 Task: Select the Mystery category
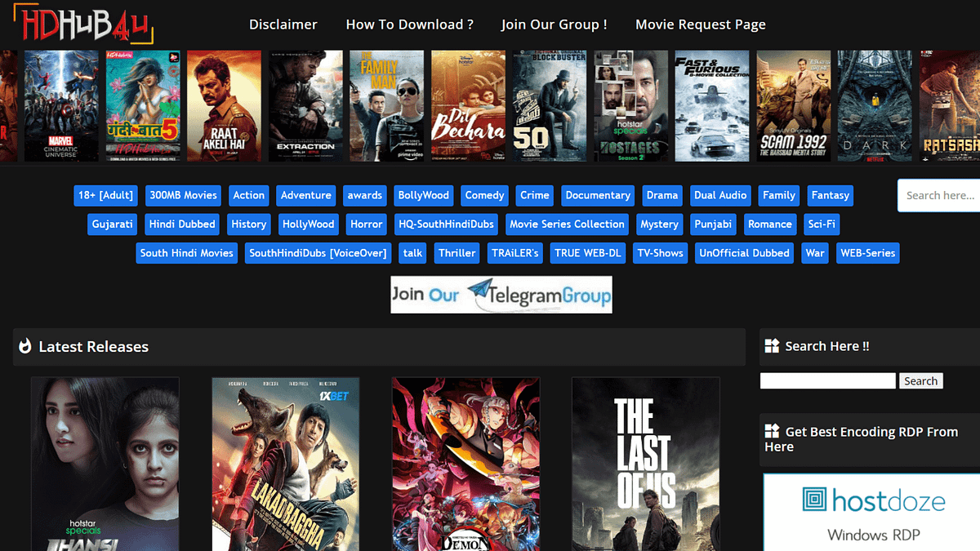660,224
